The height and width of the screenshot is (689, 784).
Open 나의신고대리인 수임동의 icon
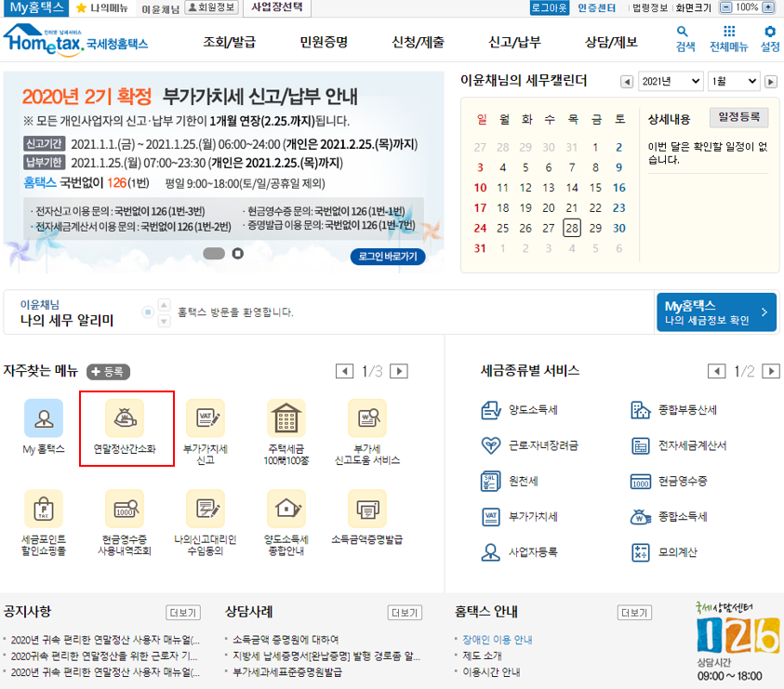tap(206, 509)
